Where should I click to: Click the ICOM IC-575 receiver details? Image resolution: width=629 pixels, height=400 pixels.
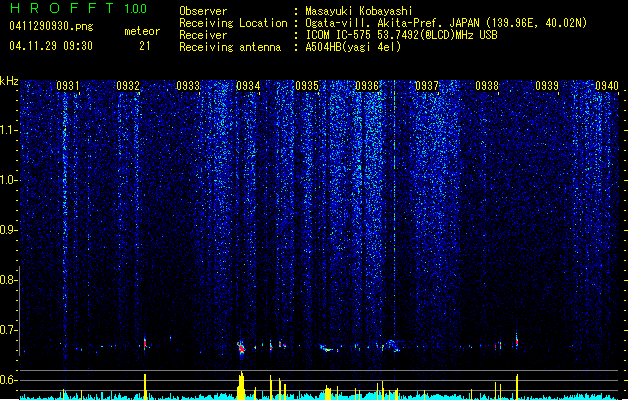(x=401, y=35)
